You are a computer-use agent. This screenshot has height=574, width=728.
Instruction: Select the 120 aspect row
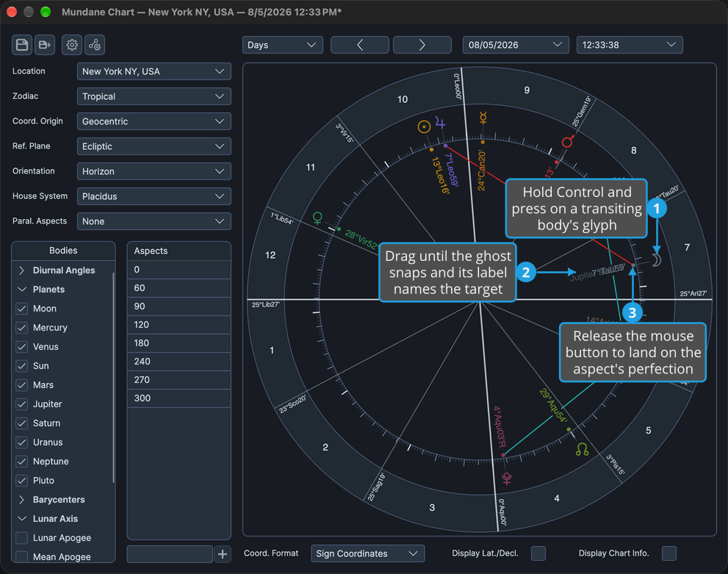pos(179,325)
